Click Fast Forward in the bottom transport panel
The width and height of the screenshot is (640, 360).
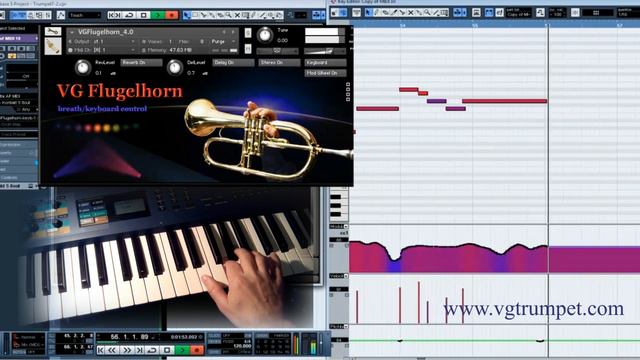[127, 350]
